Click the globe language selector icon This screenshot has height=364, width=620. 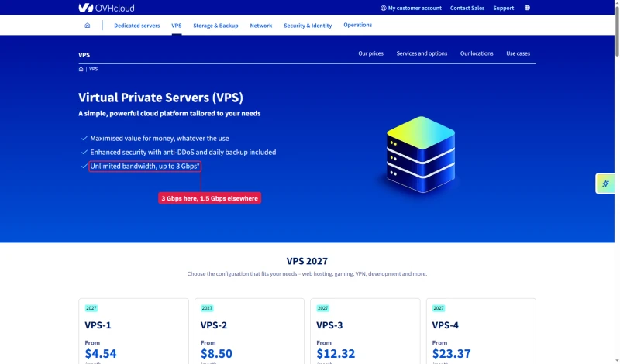(x=527, y=8)
